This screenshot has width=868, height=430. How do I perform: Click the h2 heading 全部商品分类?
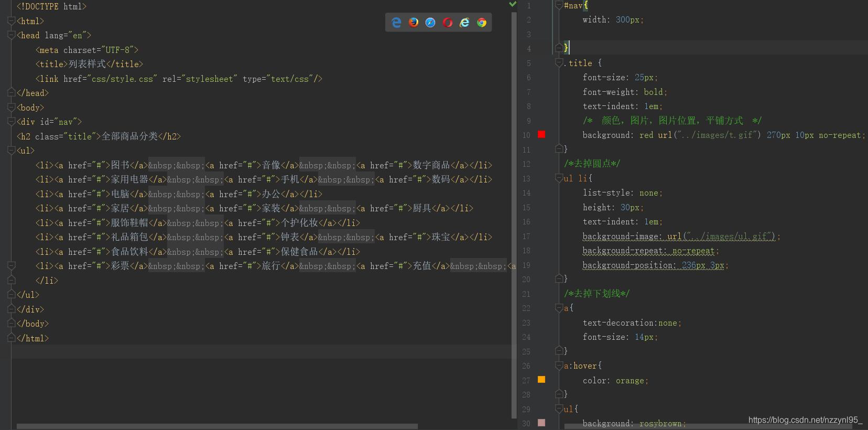pos(129,136)
